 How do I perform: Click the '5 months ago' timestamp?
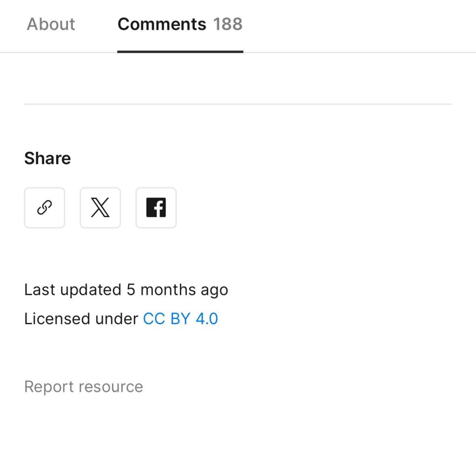coord(177,290)
